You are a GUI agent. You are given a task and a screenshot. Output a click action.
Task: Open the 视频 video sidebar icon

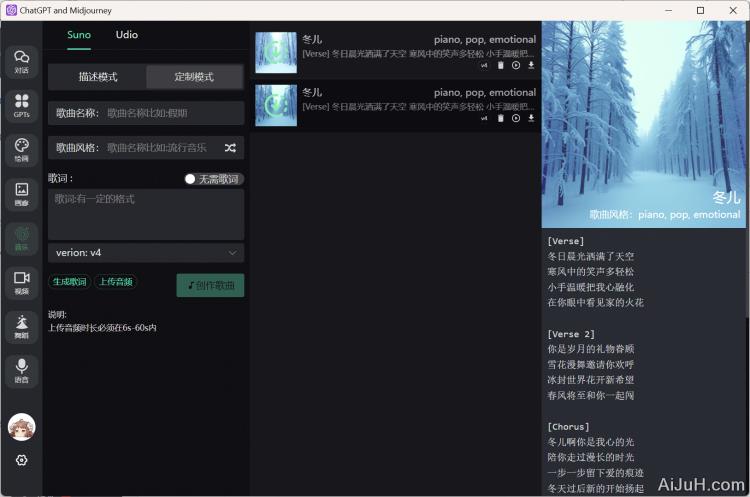tap(21, 282)
